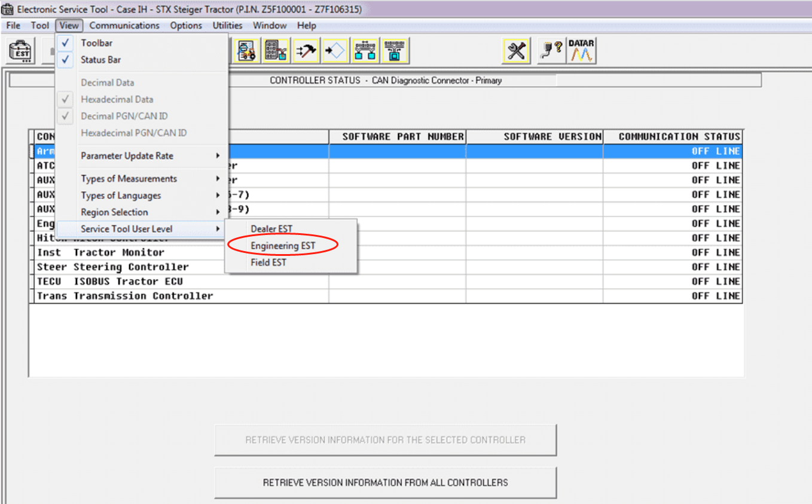812x504 pixels.
Task: Expand the Types of Languages submenu
Action: pyautogui.click(x=142, y=196)
